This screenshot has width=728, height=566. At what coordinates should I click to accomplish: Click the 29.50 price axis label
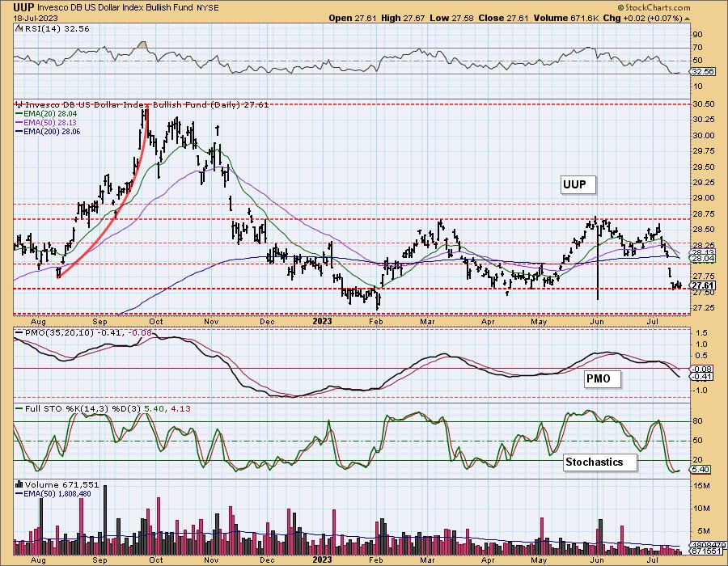[704, 167]
